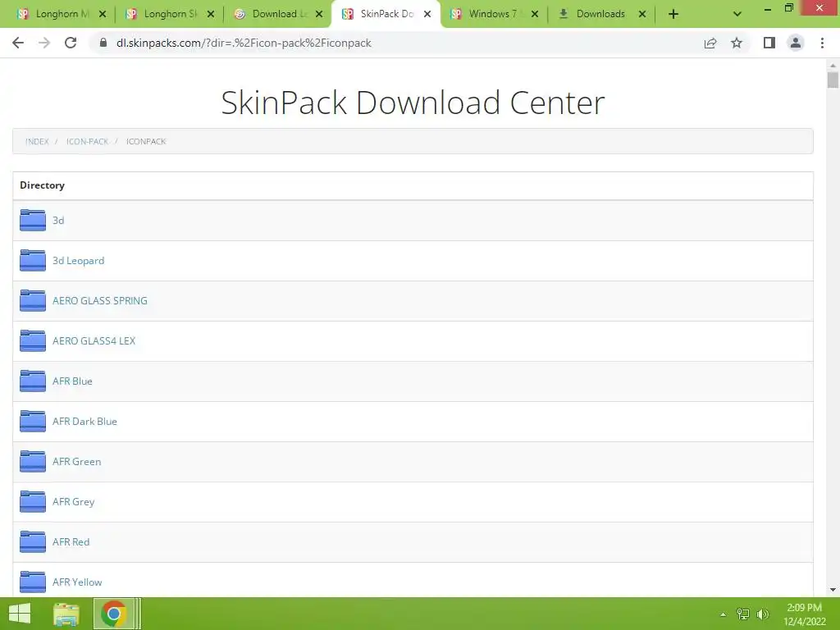Open the AERO GLASS4 LEX link
Viewport: 840px width, 630px height.
click(x=94, y=340)
